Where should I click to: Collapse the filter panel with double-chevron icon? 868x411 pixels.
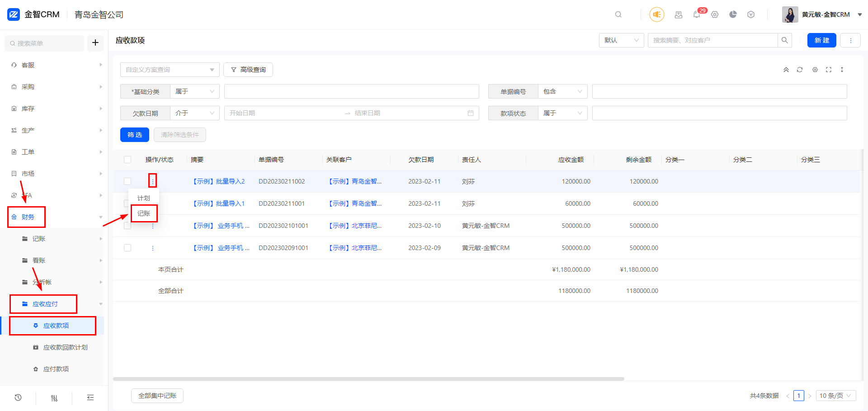pos(786,70)
